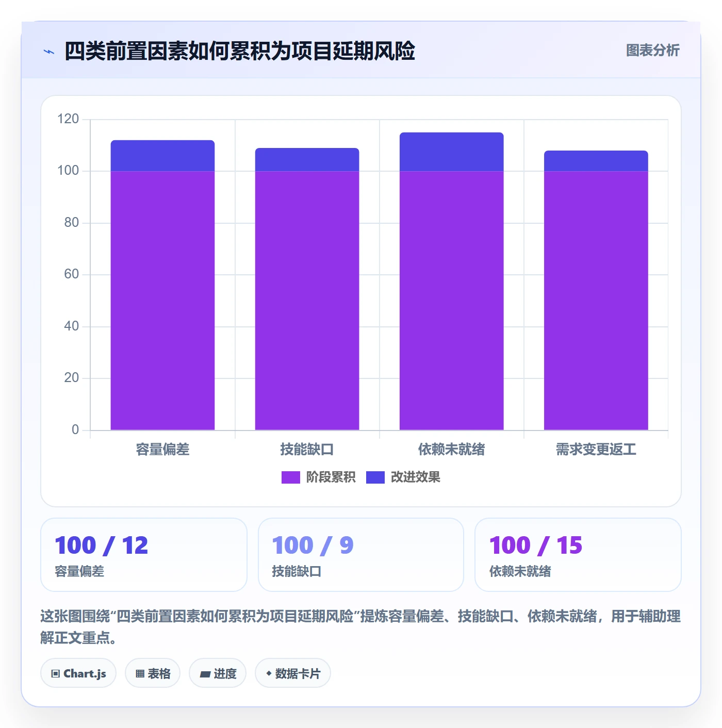Click the blue top segment of 技能缺口 bar

point(307,160)
